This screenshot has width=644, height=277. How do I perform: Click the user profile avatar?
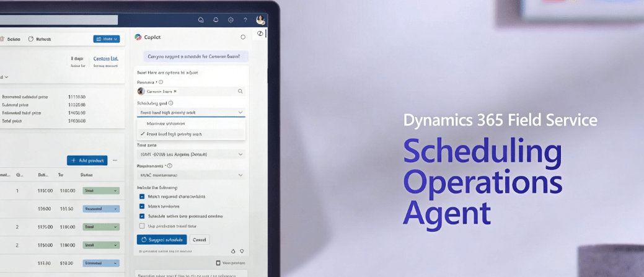point(260,20)
